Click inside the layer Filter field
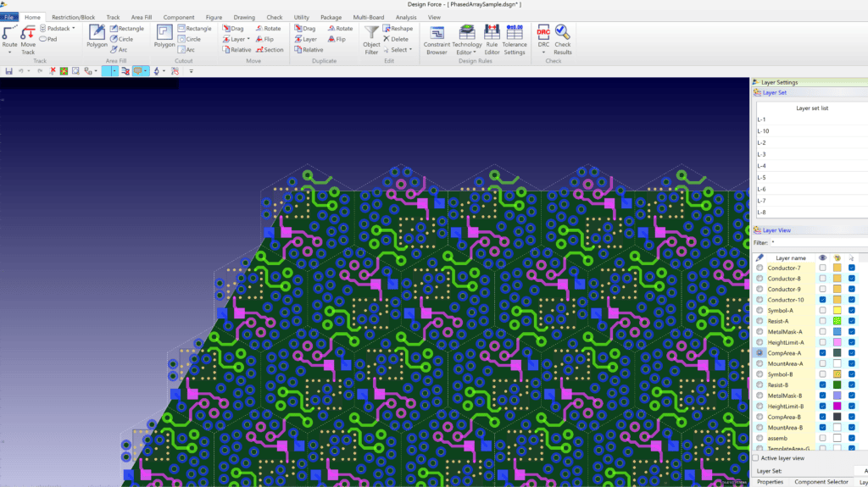Viewport: 868px width, 487px height. click(819, 242)
